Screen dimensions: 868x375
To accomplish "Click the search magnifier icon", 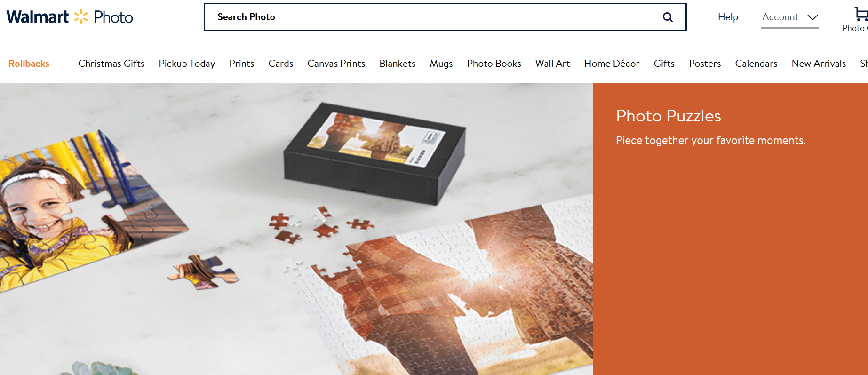I will click(x=668, y=17).
